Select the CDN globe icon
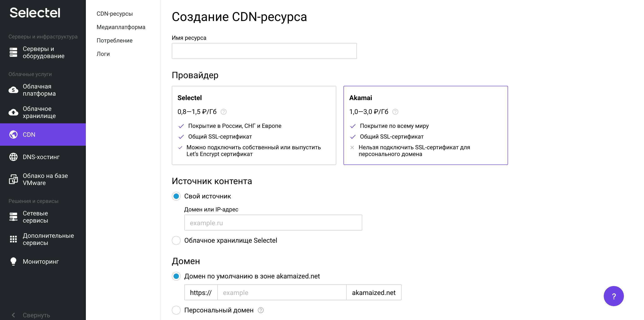This screenshot has width=644, height=320. [13, 135]
